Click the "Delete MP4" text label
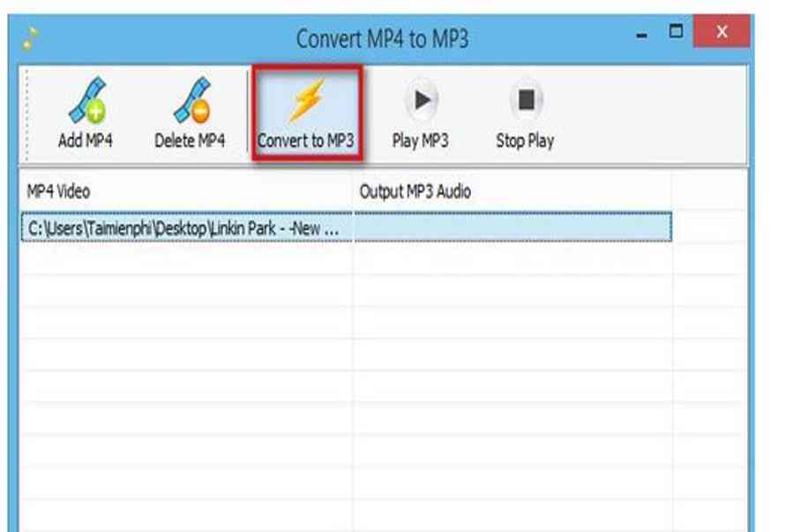Viewport: 794px width, 532px height. coord(190,140)
